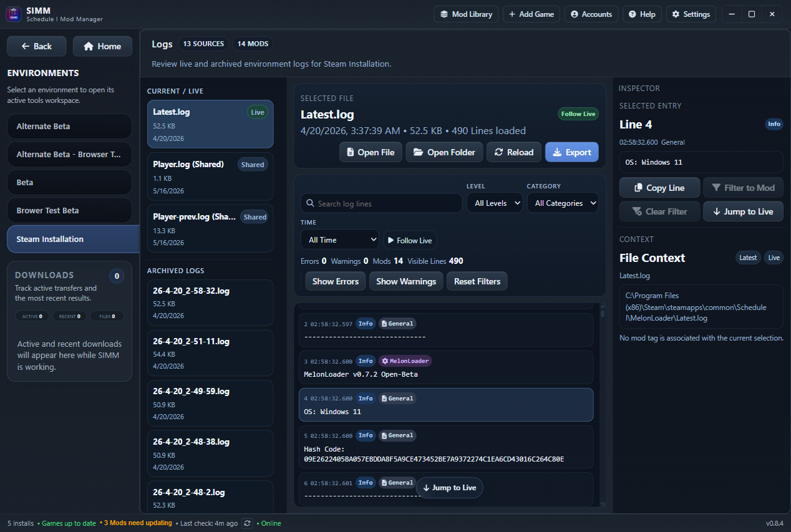This screenshot has height=532, width=791.
Task: Open the All Time dropdown
Action: 340,240
